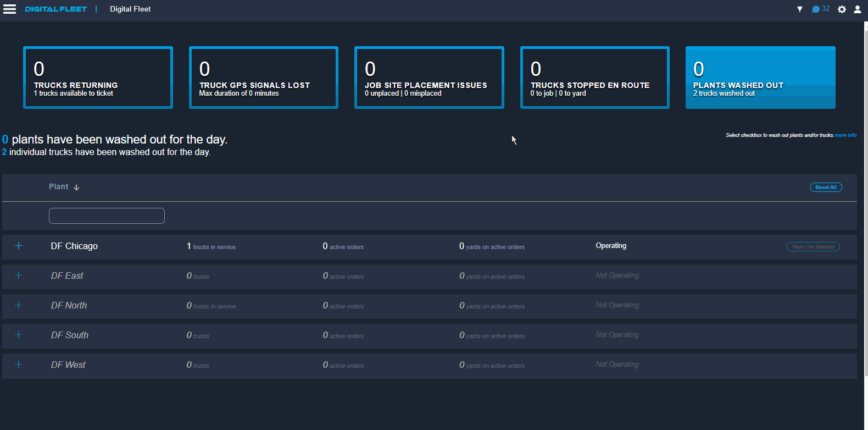The image size is (868, 430).
Task: Open the hamburger navigation menu
Action: [10, 9]
